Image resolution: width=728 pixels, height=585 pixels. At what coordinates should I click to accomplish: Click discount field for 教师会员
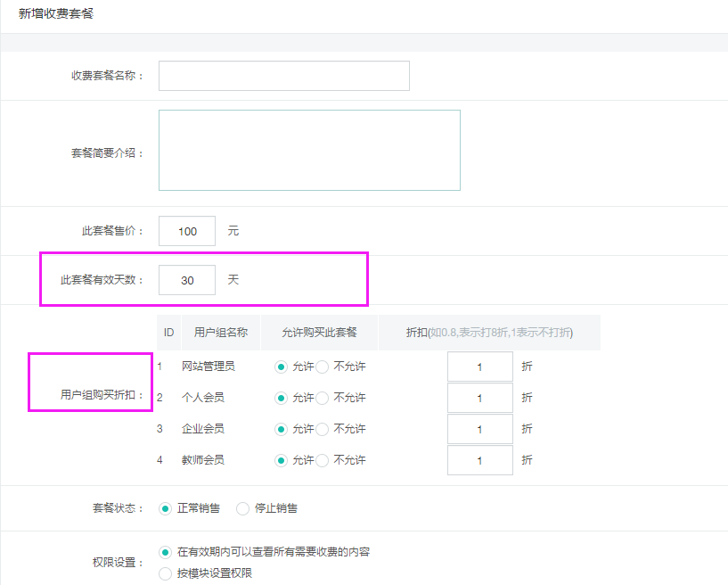[479, 460]
